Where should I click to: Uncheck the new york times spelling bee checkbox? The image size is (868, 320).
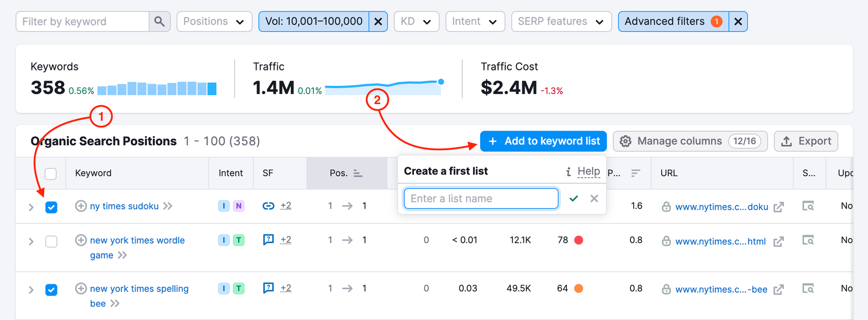[52, 290]
